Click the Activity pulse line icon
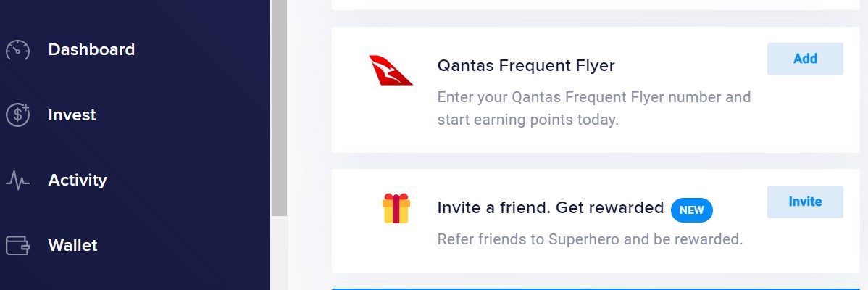The height and width of the screenshot is (290, 868). [x=17, y=181]
